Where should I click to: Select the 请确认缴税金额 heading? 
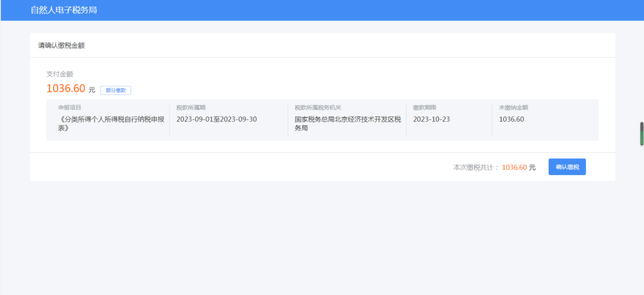click(61, 45)
